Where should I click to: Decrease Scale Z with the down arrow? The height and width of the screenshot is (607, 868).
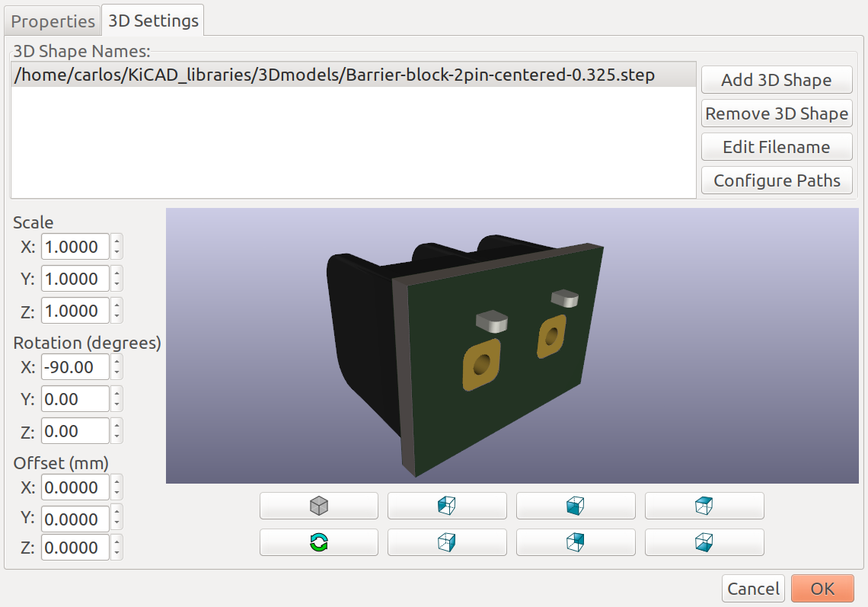[116, 317]
